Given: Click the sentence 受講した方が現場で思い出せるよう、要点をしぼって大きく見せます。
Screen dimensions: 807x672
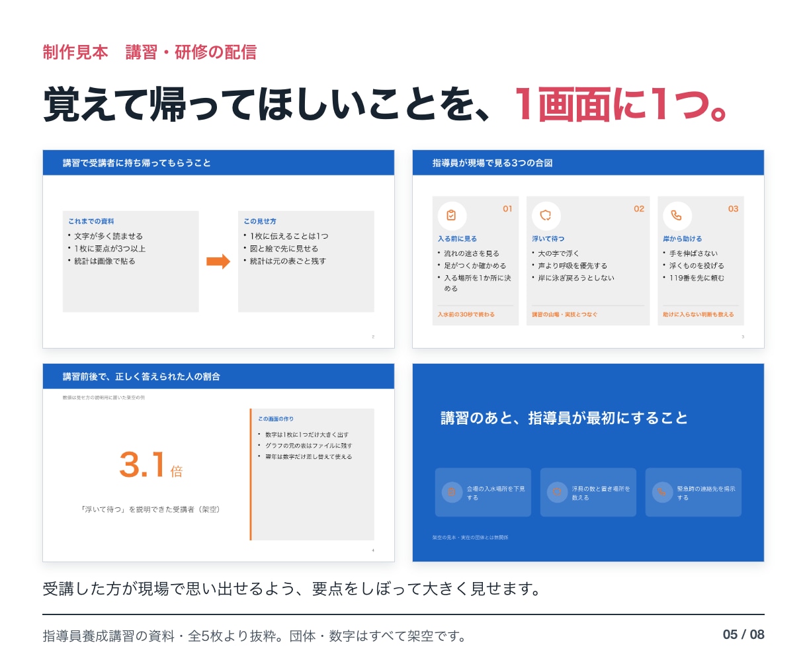Looking at the screenshot, I should coord(292,589).
